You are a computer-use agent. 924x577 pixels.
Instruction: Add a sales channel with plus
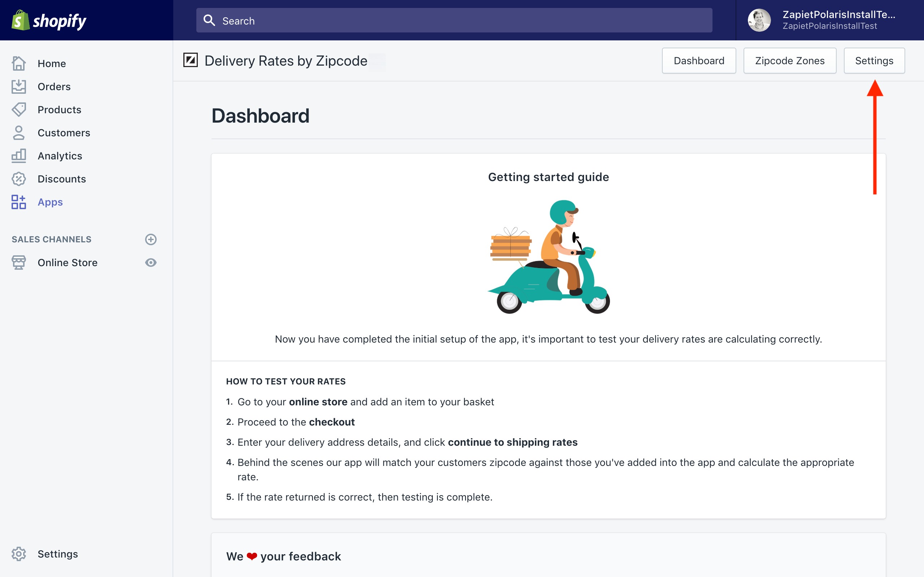[x=151, y=239]
